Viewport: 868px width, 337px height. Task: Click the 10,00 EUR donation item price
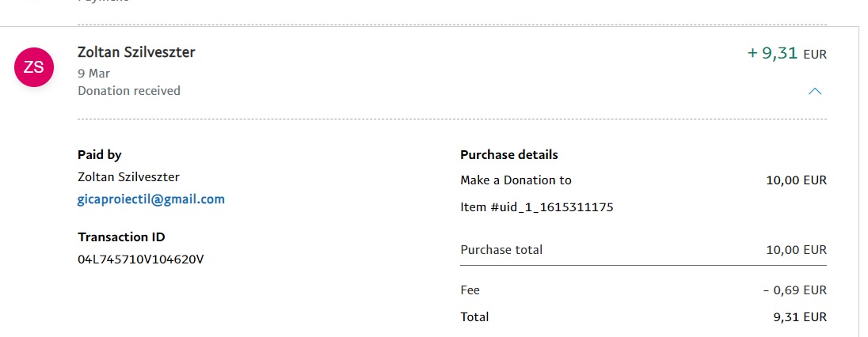796,180
